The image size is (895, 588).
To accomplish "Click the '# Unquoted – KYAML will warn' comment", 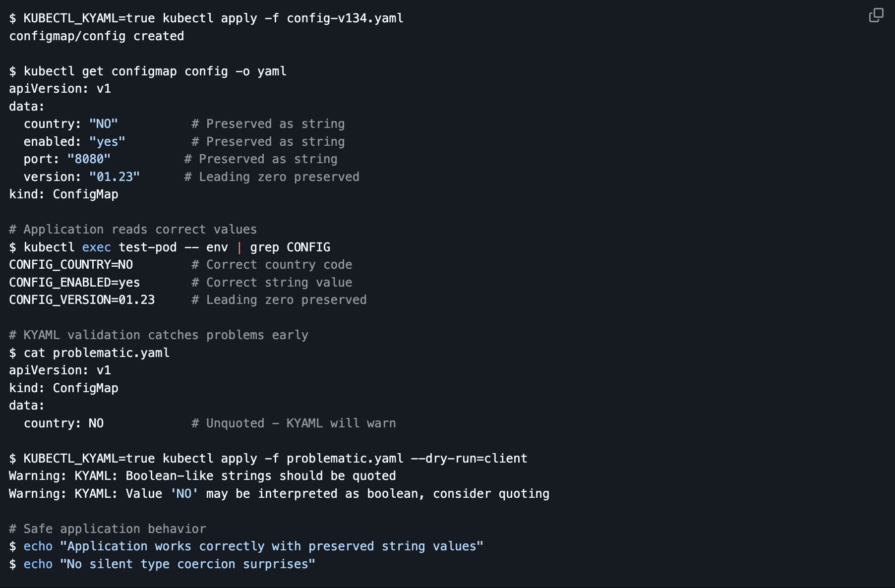I will (294, 423).
